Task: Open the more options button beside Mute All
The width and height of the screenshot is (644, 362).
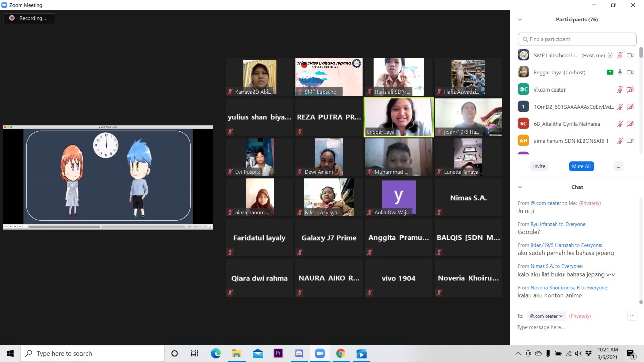Action: click(618, 166)
